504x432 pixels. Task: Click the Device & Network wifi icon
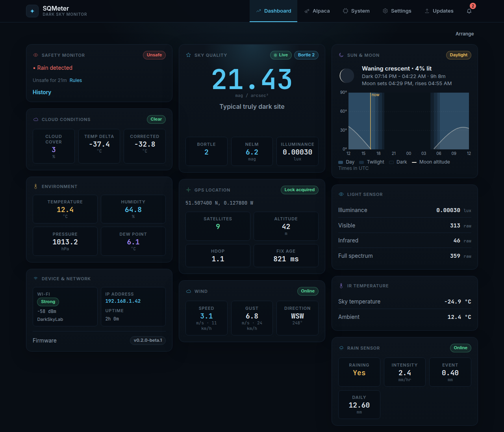pos(35,279)
